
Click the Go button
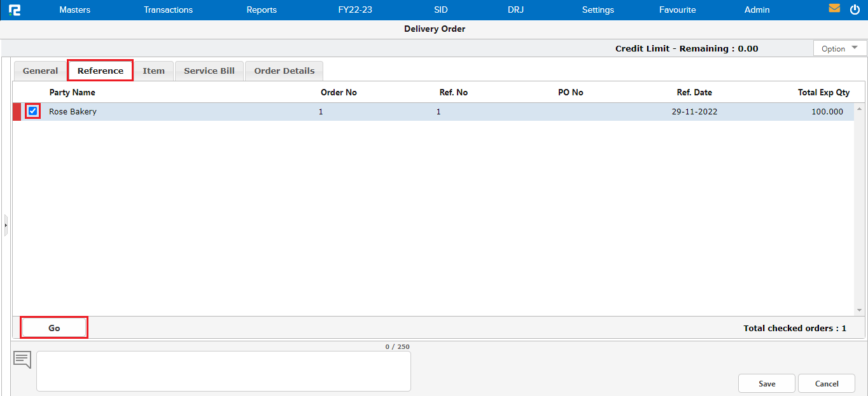[54, 327]
